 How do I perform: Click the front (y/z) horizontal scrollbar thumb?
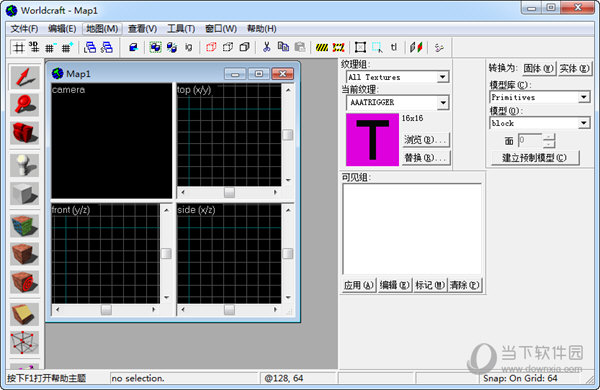[x=106, y=310]
